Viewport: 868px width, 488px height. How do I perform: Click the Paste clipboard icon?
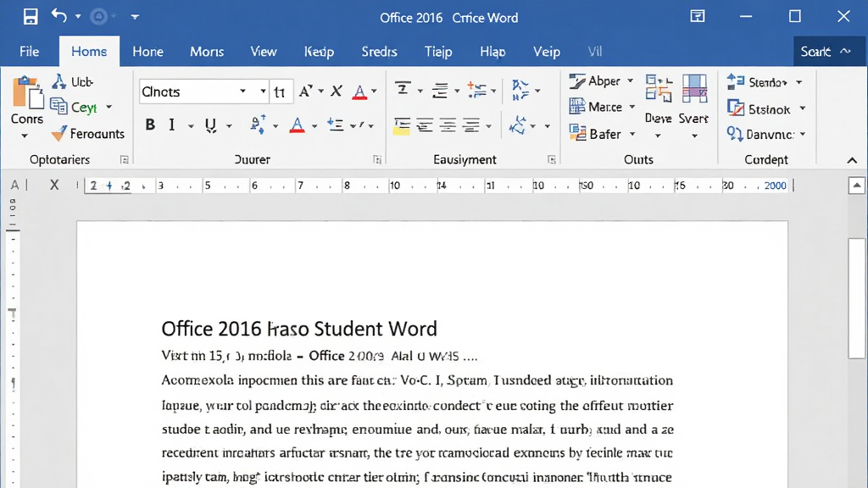(27, 93)
